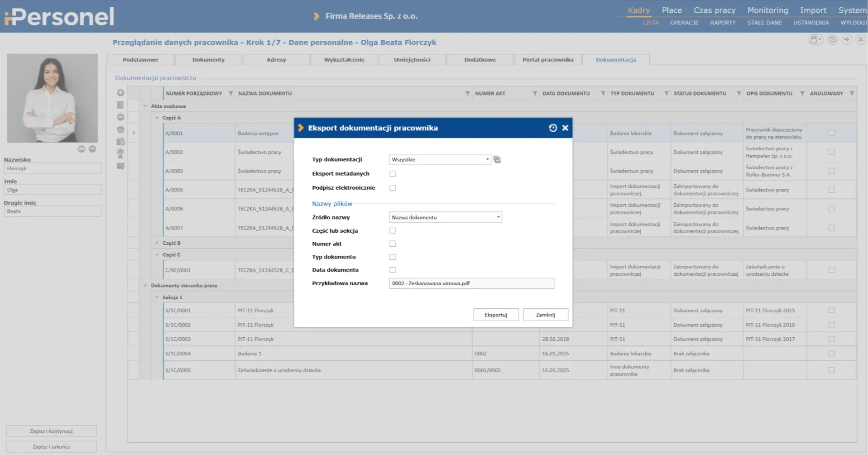
Task: Click history clock icon in export dialog header
Action: (552, 128)
